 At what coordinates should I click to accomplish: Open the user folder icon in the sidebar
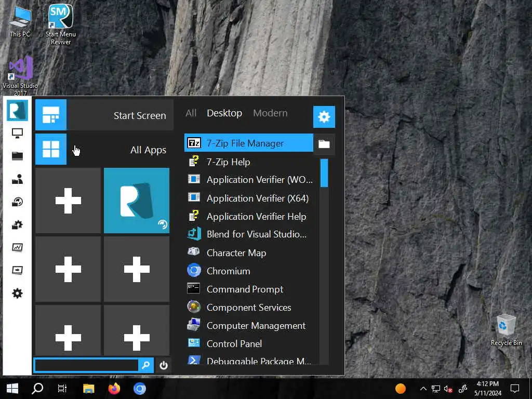tap(17, 179)
